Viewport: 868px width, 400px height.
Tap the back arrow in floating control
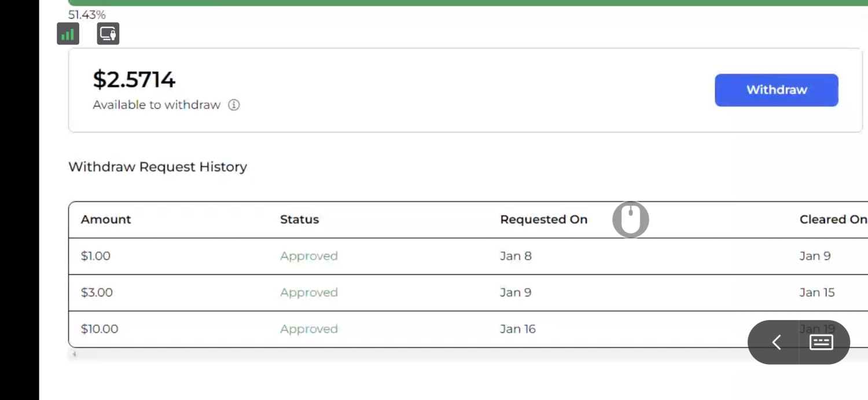pyautogui.click(x=776, y=342)
